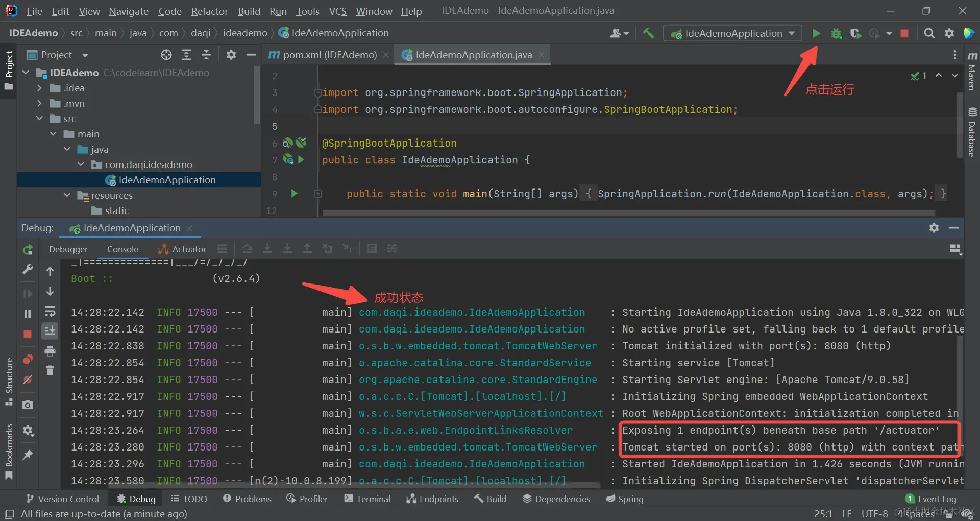Click the editor horizontal scrollbar
This screenshot has height=521, width=980.
click(629, 213)
